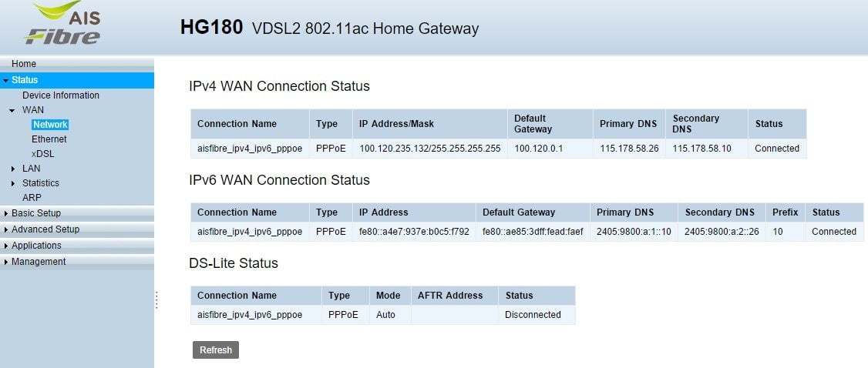Open the Ethernet status page
The width and height of the screenshot is (868, 368).
point(49,139)
